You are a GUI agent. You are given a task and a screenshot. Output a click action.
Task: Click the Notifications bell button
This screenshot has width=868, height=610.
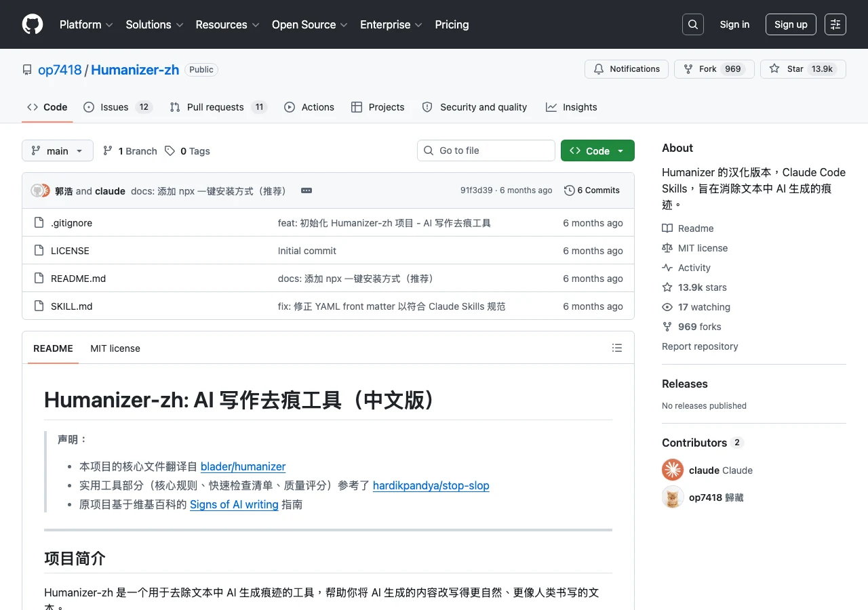627,69
